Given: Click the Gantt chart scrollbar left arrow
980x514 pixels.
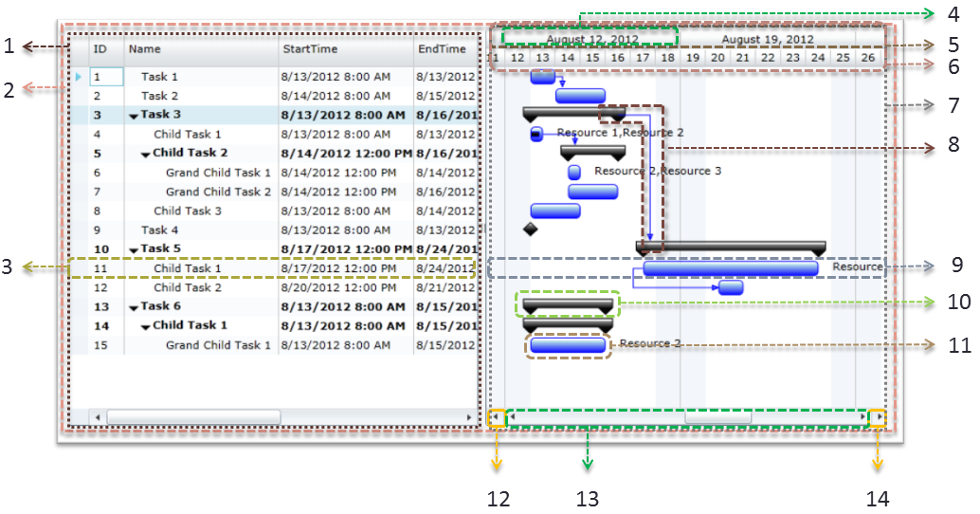Looking at the screenshot, I should pos(498,417).
